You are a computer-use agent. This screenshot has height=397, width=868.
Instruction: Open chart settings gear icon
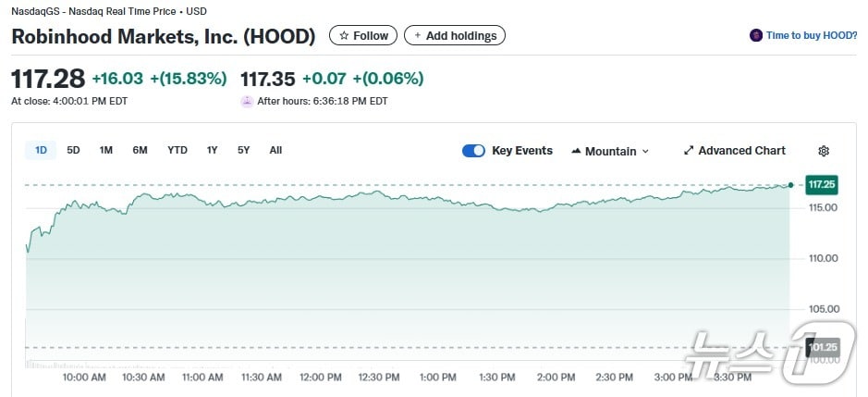click(824, 151)
